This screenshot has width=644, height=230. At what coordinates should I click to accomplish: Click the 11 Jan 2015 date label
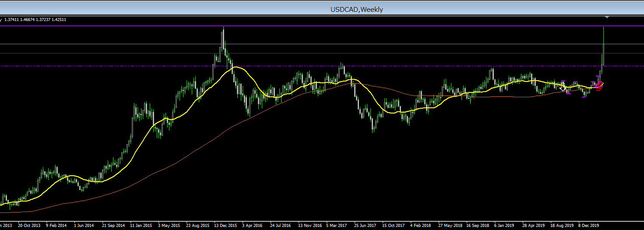click(141, 226)
